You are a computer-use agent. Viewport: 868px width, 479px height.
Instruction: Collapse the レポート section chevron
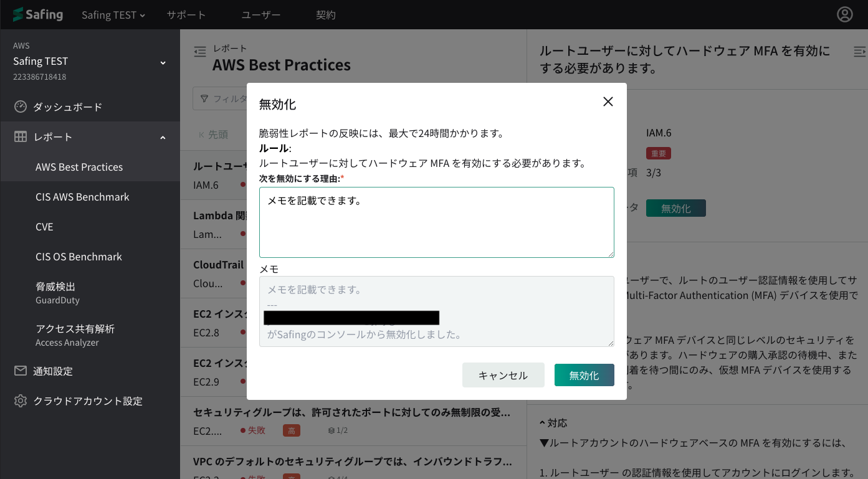163,137
